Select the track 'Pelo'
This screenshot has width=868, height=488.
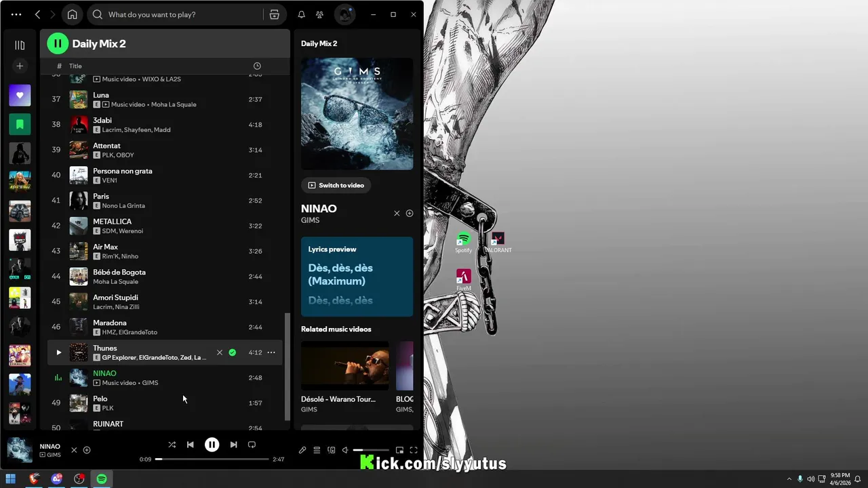point(100,399)
